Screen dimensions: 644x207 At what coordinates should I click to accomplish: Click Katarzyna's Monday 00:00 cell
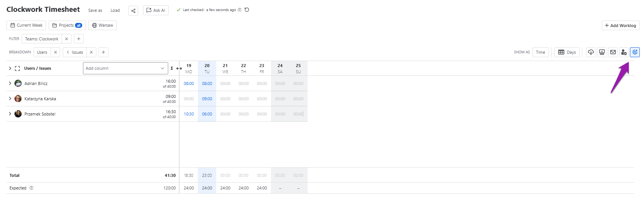click(x=189, y=99)
